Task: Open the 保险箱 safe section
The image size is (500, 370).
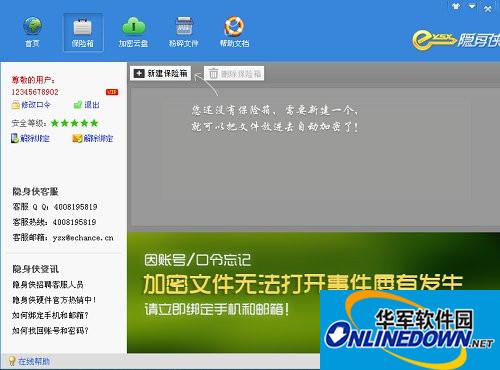Action: coord(83,32)
